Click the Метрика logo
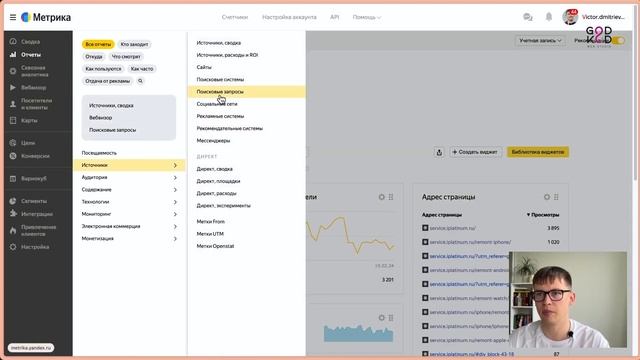Screen dimensions: 640x360 [46, 17]
